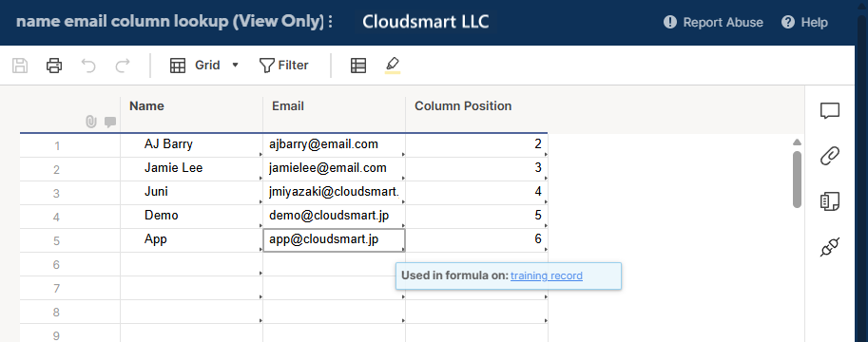Screen dimensions: 868x342
Task: Follow the training record link
Action: 547,275
